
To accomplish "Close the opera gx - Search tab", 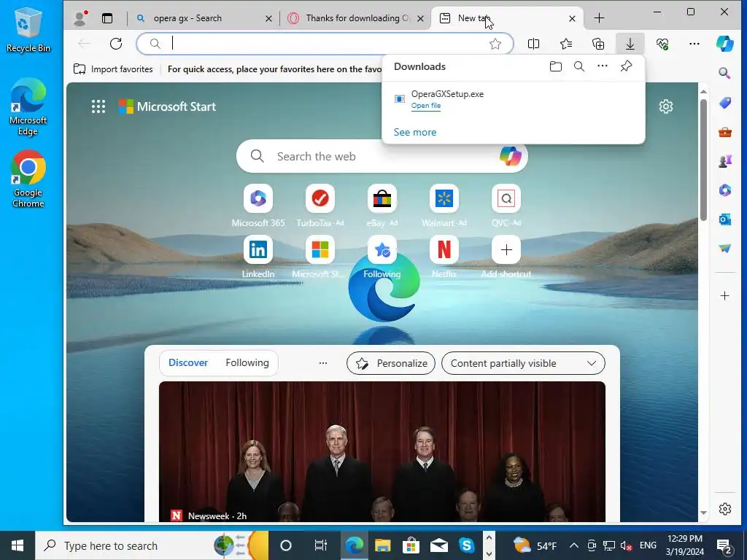I will pyautogui.click(x=268, y=18).
